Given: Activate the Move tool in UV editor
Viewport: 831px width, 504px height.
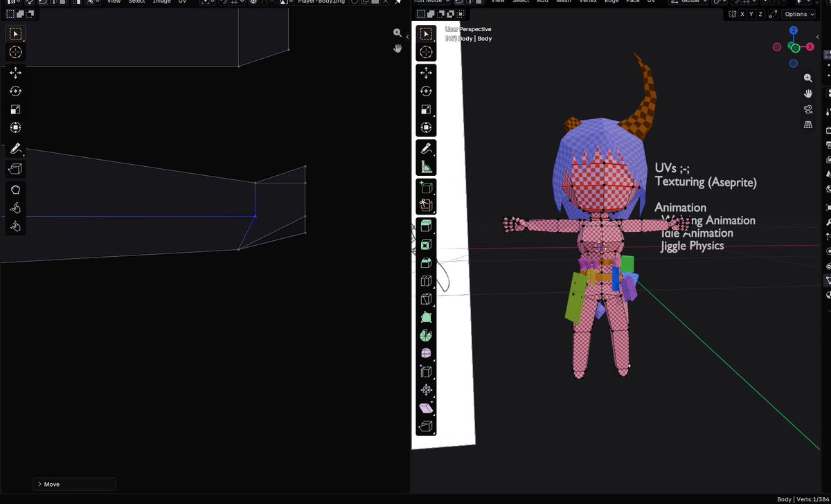Looking at the screenshot, I should [x=15, y=73].
